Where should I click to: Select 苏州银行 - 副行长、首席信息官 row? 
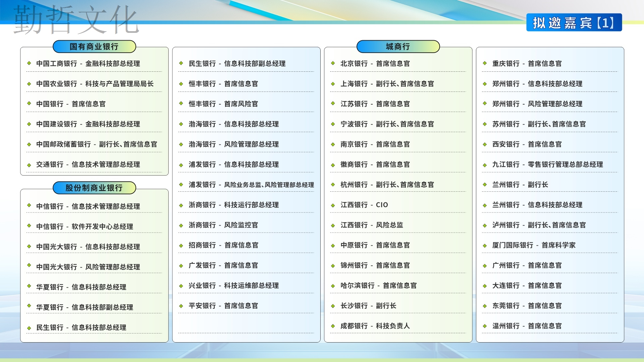click(550, 124)
